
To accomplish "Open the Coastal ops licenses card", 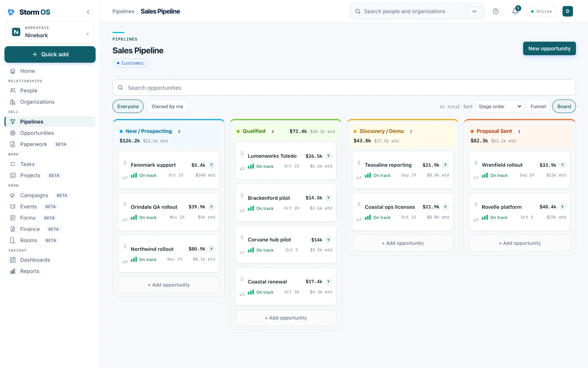I will tap(403, 212).
